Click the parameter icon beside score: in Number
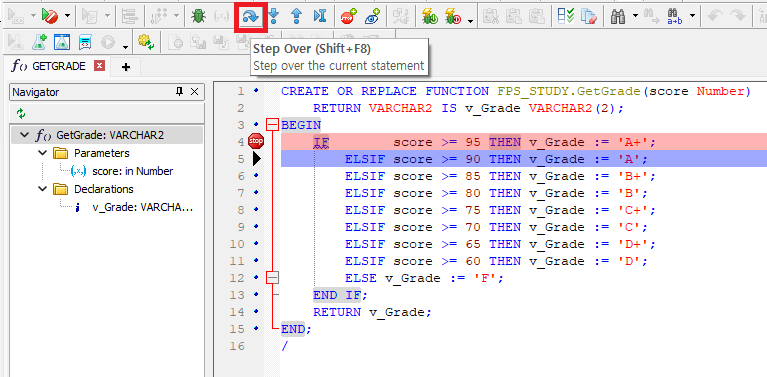The image size is (767, 377). [79, 171]
